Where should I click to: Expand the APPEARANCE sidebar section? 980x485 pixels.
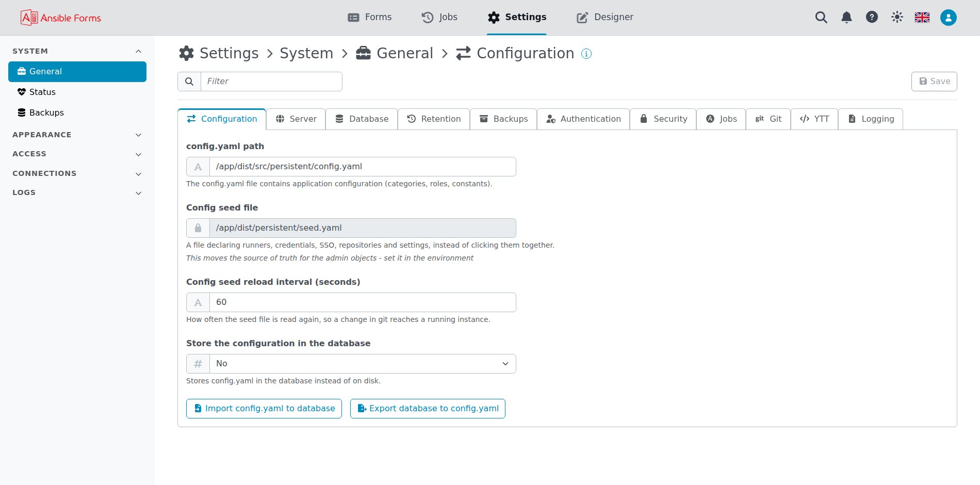click(77, 135)
